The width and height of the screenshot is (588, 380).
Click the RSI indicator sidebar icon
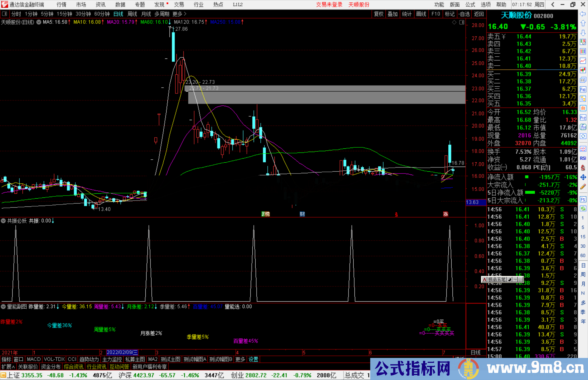(583, 158)
